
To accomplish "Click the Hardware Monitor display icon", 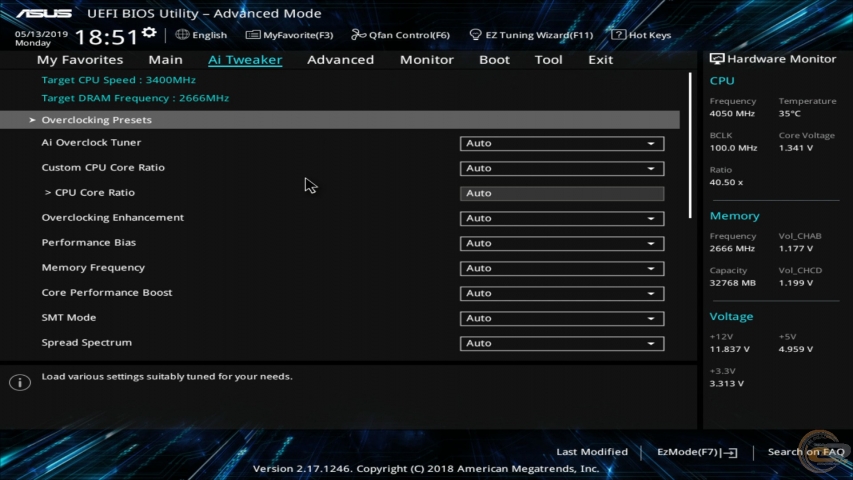I will [717, 59].
